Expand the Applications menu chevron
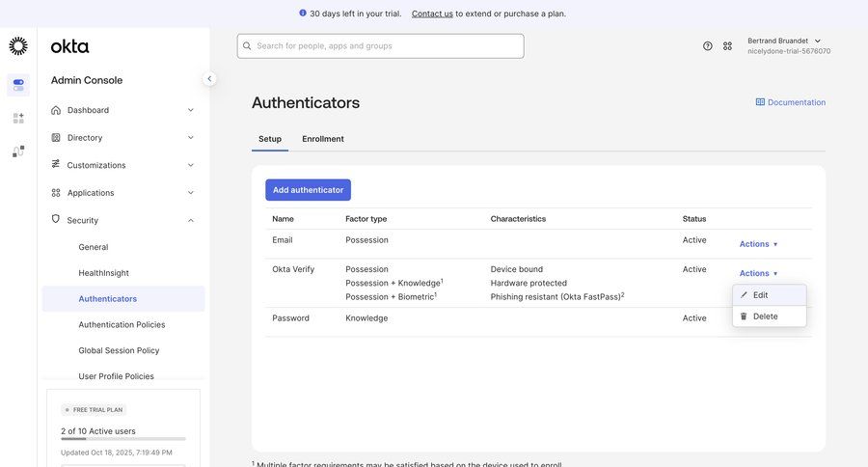Image resolution: width=868 pixels, height=467 pixels. point(190,193)
